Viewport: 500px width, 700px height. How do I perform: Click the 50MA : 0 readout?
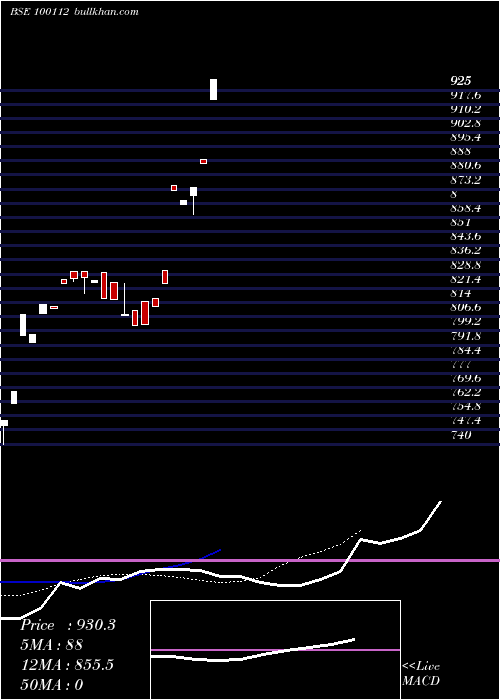point(52,685)
